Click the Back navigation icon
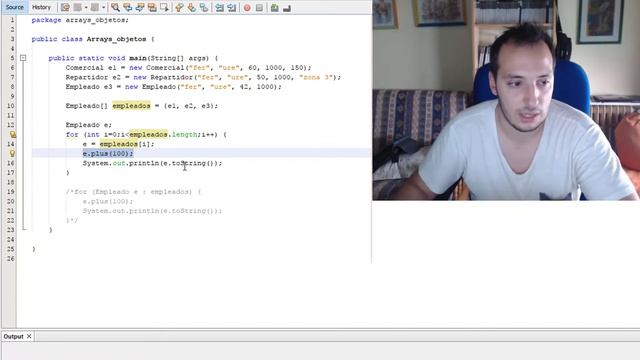The width and height of the screenshot is (640, 360). point(78,7)
